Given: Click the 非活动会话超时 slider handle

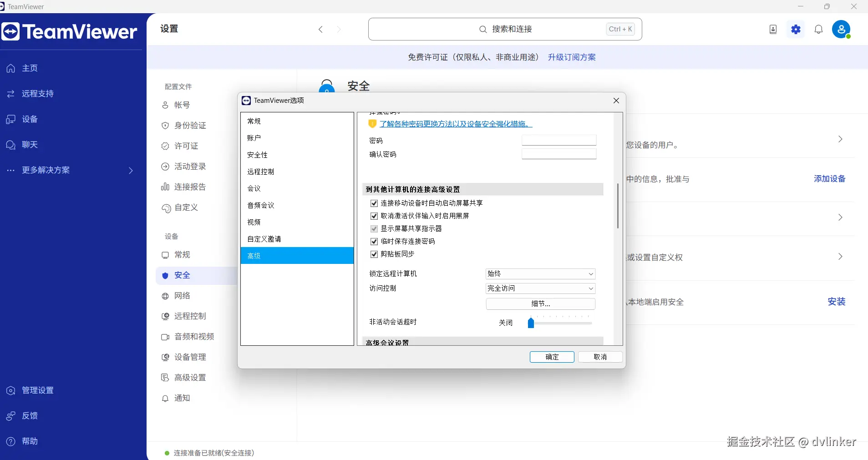Looking at the screenshot, I should click(x=531, y=323).
